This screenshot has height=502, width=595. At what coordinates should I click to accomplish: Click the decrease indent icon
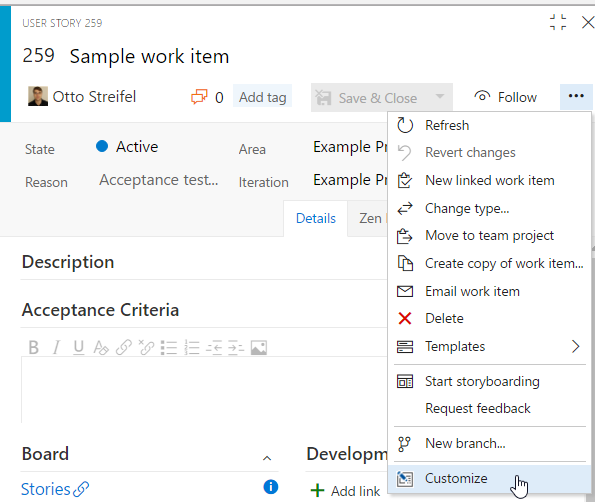click(214, 347)
